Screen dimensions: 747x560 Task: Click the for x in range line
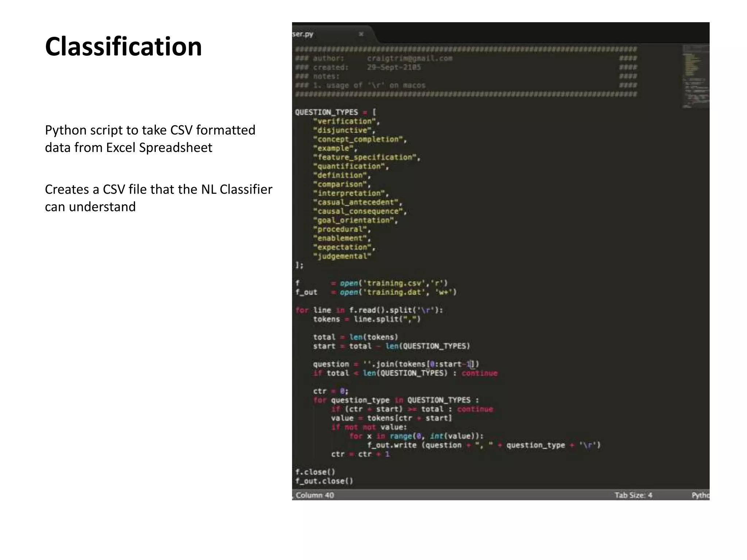416,436
